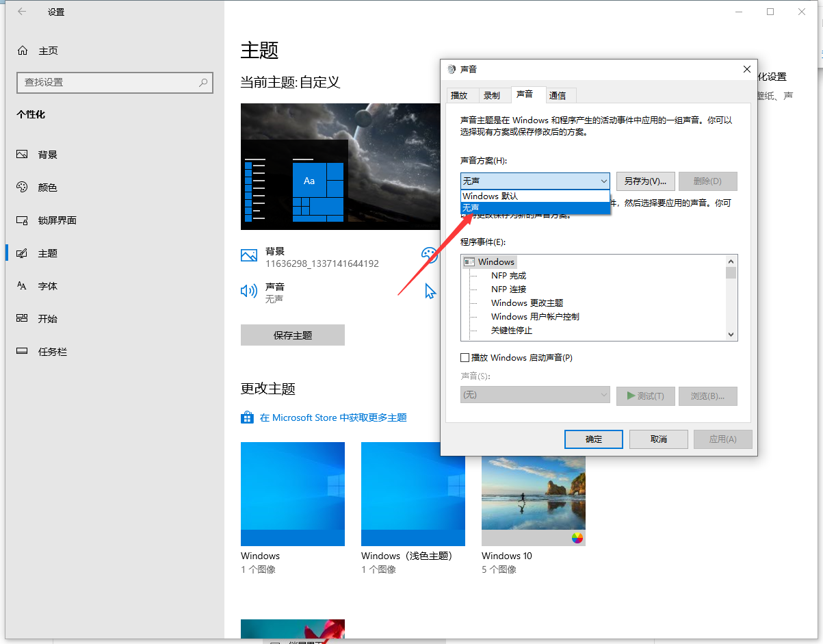Click the search magnifier in 查找设置
This screenshot has width=823, height=644.
pyautogui.click(x=203, y=82)
